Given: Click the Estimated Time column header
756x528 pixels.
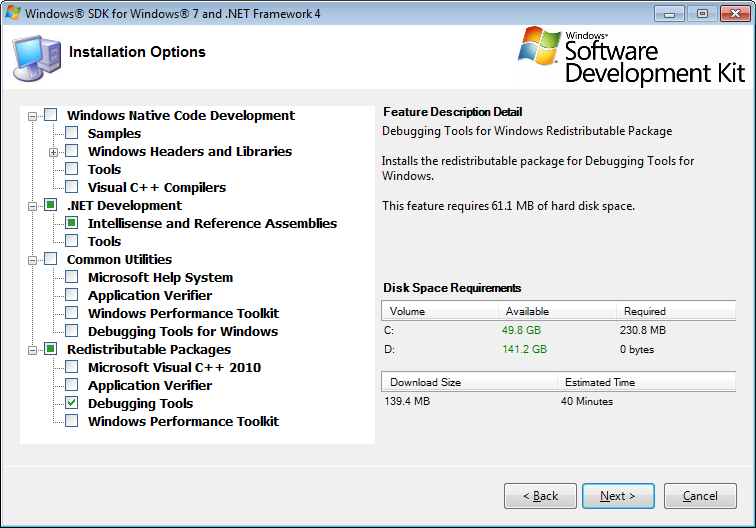Looking at the screenshot, I should [647, 382].
